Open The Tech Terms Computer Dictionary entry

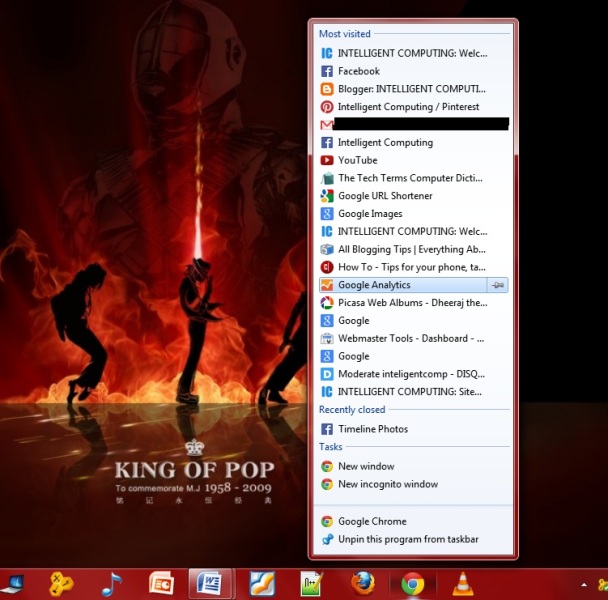[414, 178]
